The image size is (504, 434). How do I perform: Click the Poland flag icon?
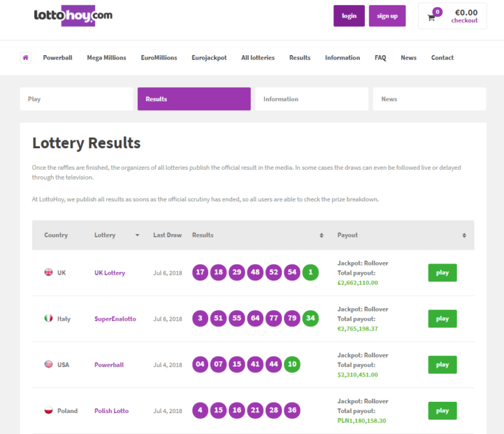(49, 411)
